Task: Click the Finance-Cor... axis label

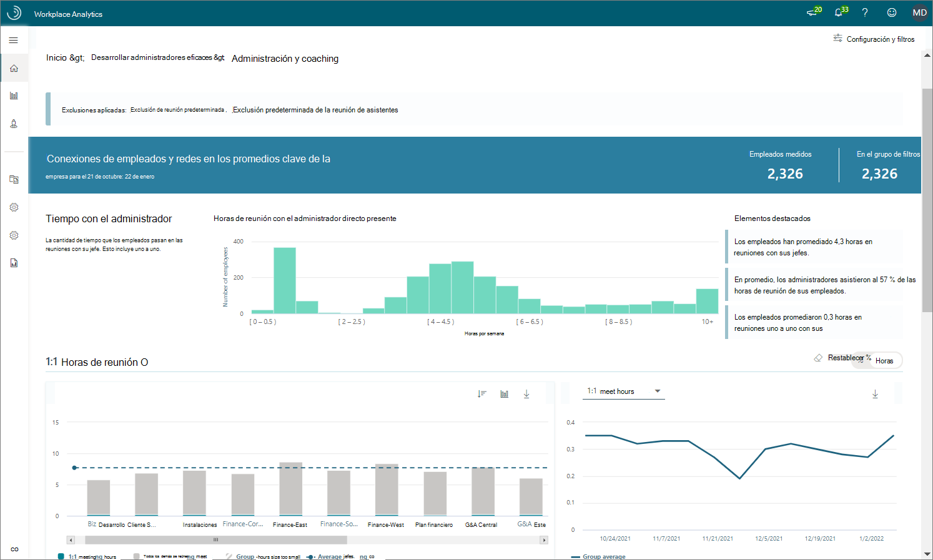Action: (243, 524)
